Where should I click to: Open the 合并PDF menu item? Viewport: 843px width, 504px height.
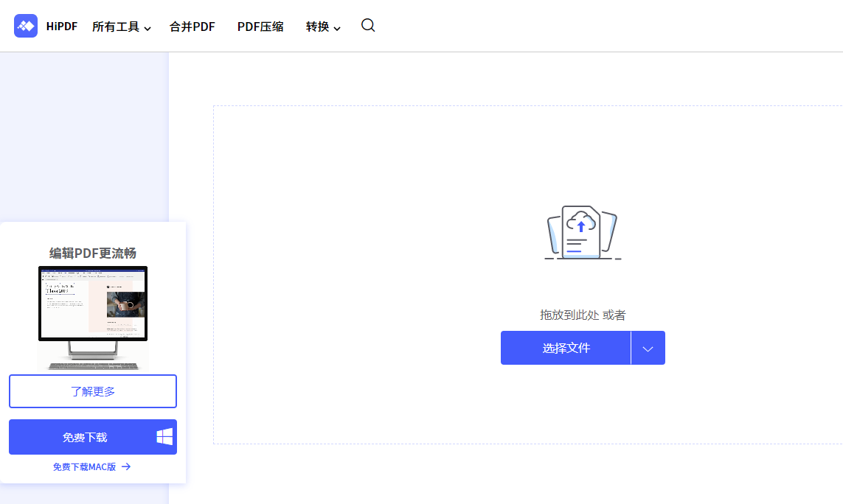coord(192,26)
